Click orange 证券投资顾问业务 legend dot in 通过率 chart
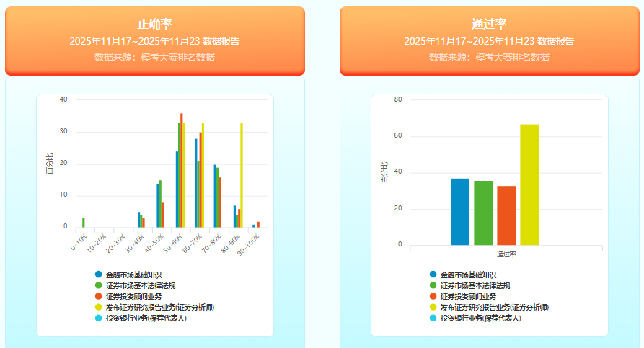Image resolution: width=644 pixels, height=348 pixels. [433, 296]
